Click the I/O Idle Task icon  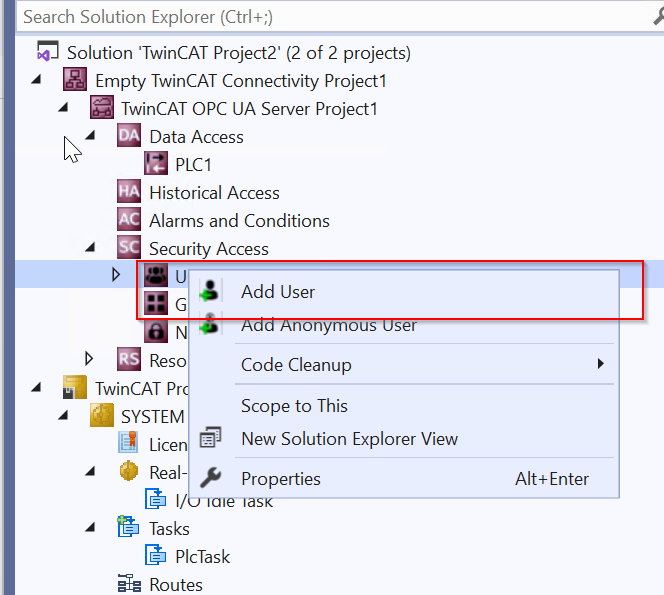pyautogui.click(x=155, y=499)
